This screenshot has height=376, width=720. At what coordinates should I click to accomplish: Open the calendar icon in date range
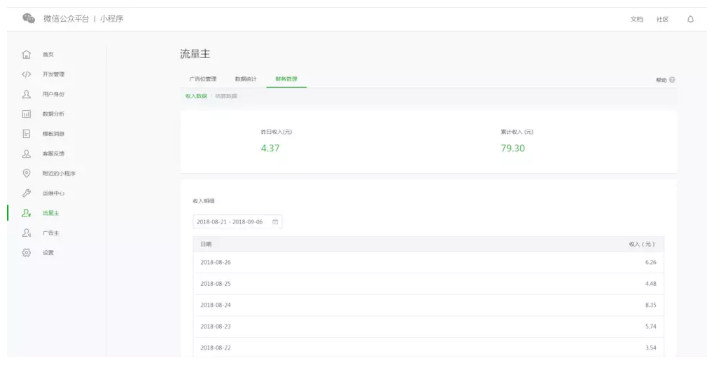[275, 222]
